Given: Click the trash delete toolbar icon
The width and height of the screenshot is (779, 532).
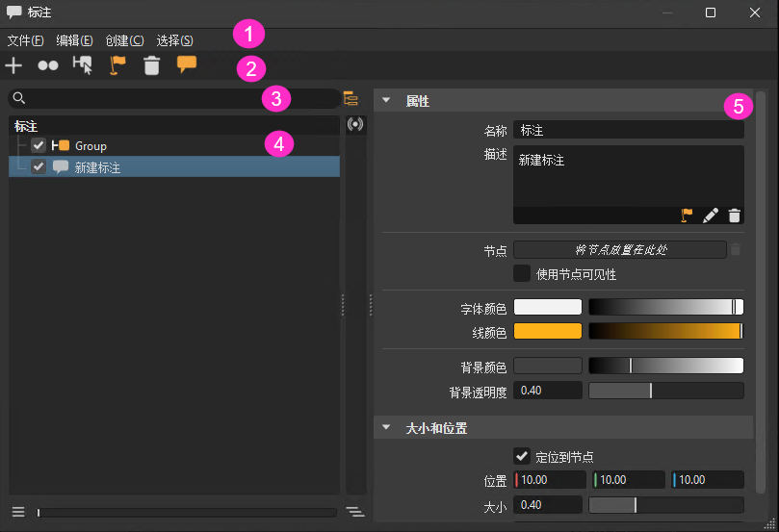Looking at the screenshot, I should [x=152, y=65].
